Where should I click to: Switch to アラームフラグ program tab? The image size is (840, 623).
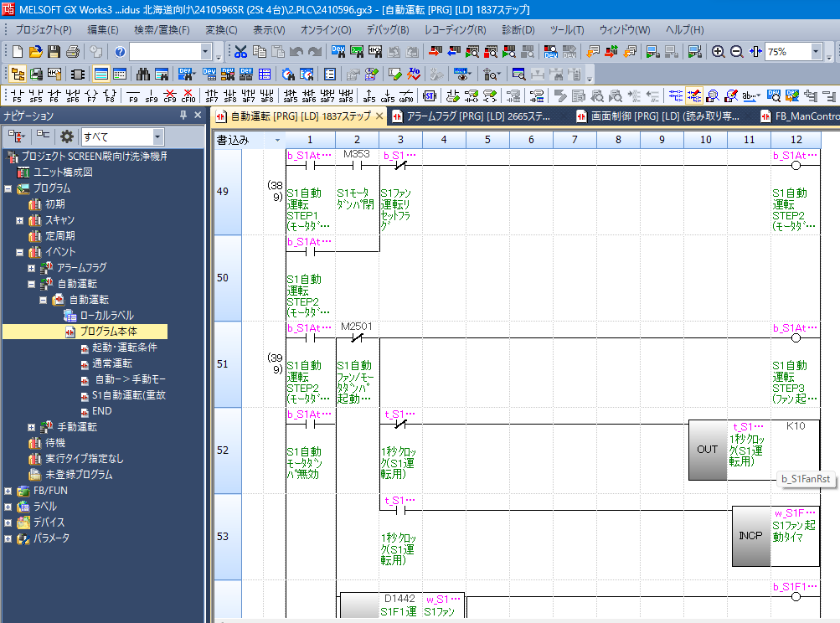coord(478,116)
